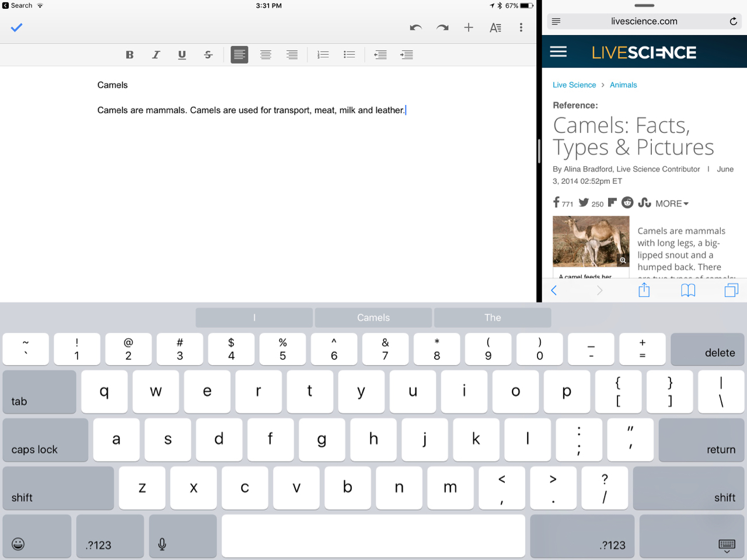The height and width of the screenshot is (560, 747).
Task: Open Safari bookmarks
Action: [688, 290]
